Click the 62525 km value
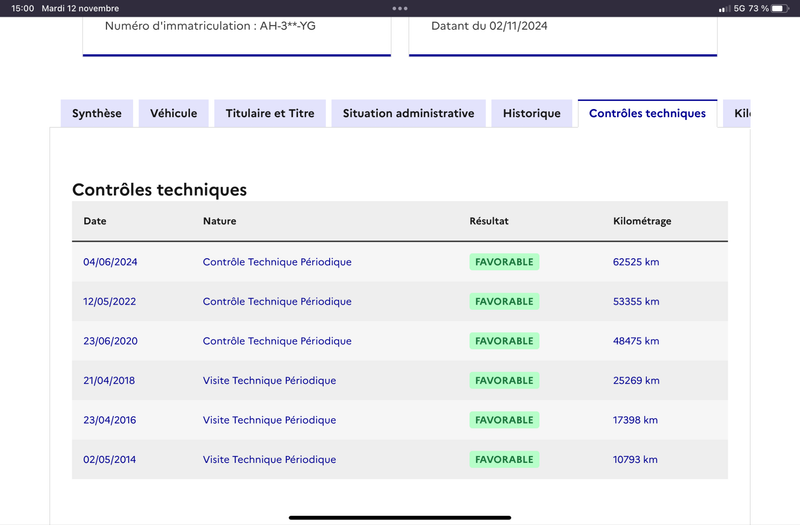The width and height of the screenshot is (800, 525). 636,262
